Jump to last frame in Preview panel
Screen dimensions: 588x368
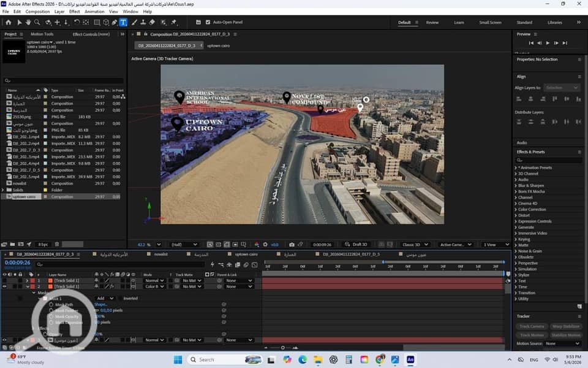pos(565,43)
